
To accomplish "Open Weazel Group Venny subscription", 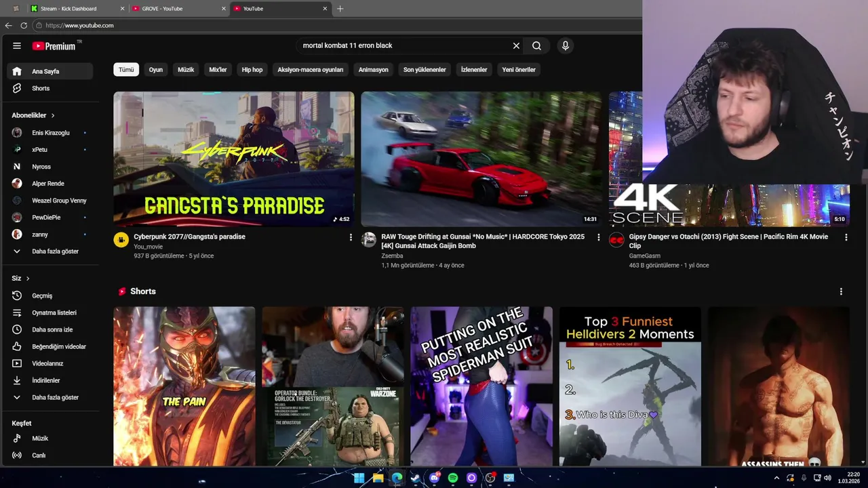I will coord(50,201).
